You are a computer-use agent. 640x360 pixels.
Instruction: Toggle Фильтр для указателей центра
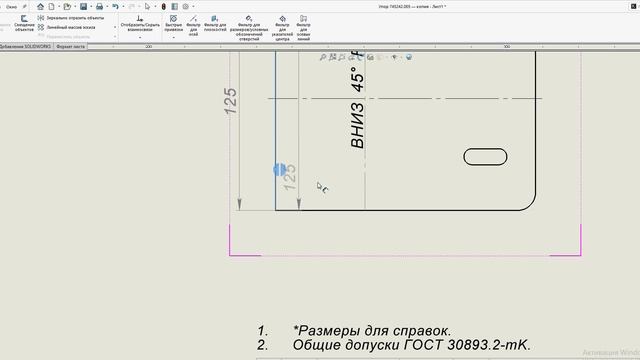(282, 28)
